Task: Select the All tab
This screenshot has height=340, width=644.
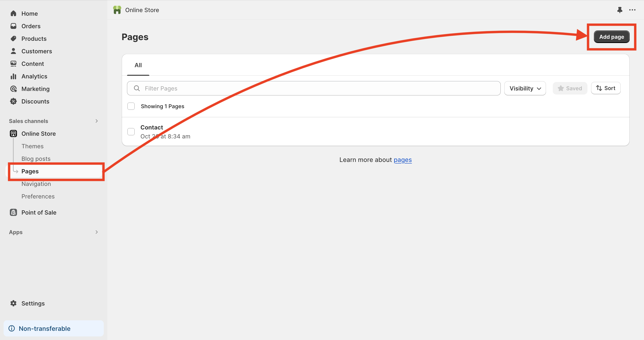Action: 138,65
